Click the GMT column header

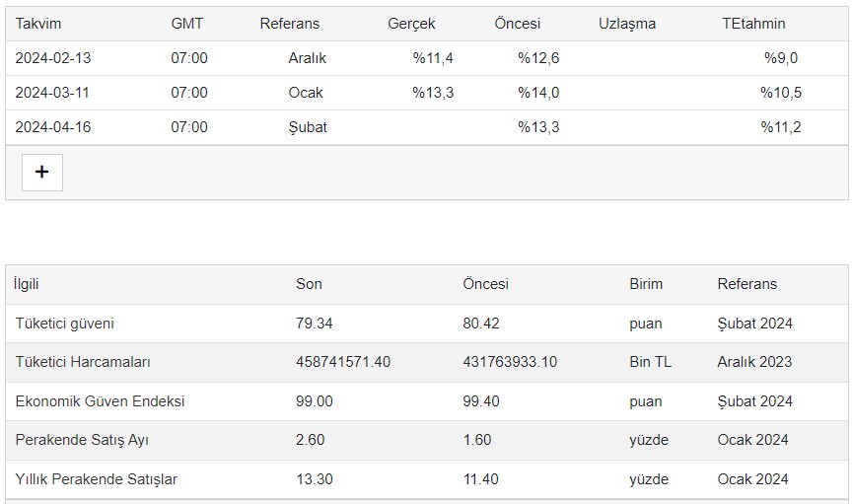click(x=187, y=24)
